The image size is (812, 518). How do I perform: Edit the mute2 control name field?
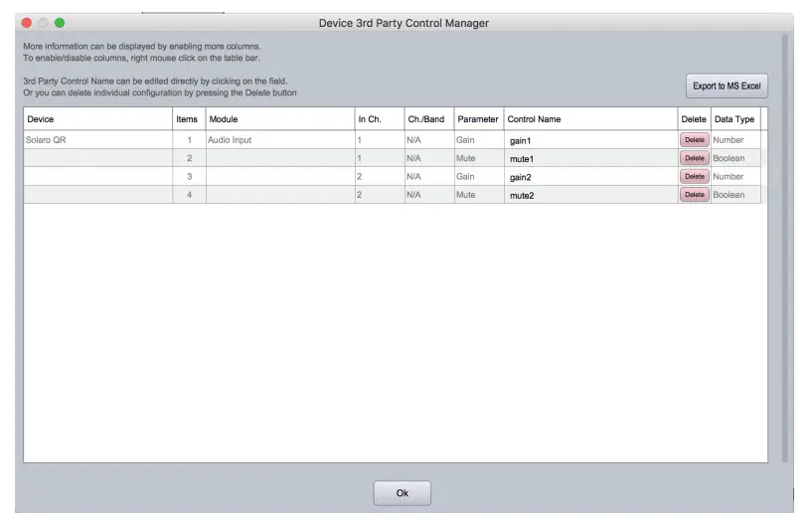click(x=591, y=195)
